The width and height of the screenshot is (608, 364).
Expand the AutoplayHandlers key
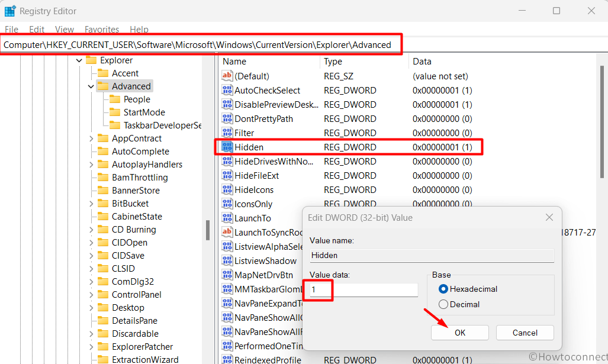[91, 165]
